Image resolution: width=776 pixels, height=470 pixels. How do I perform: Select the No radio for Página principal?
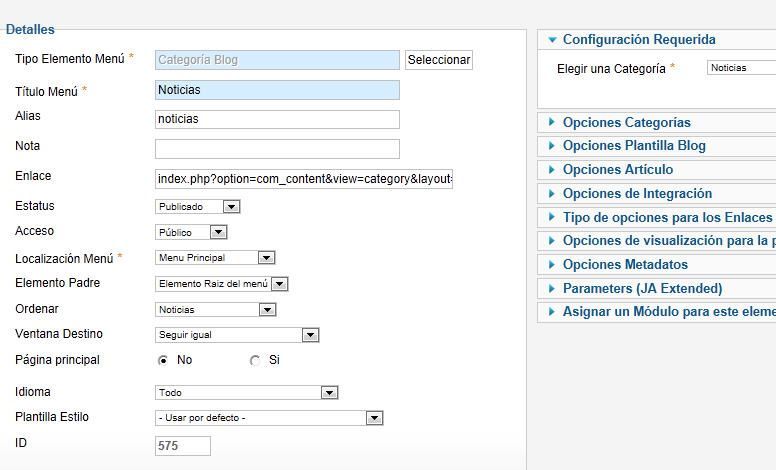[162, 361]
